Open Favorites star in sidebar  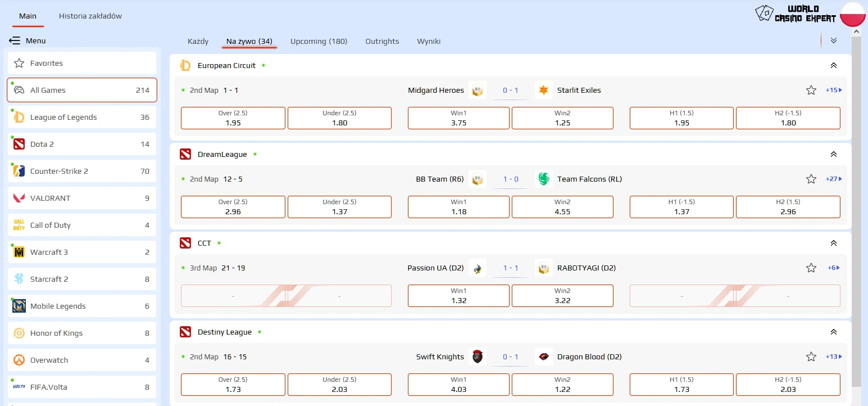(19, 63)
